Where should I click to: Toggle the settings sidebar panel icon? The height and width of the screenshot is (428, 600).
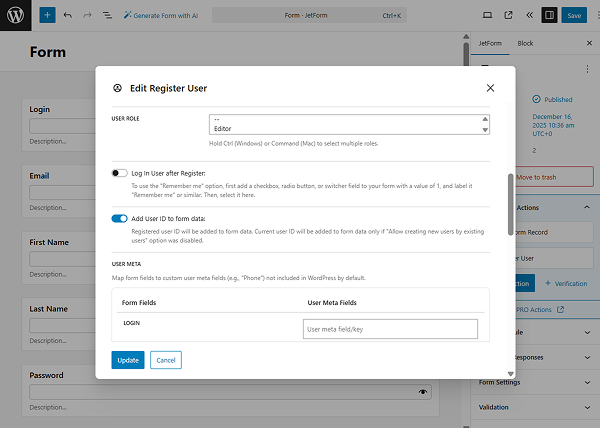coord(549,15)
